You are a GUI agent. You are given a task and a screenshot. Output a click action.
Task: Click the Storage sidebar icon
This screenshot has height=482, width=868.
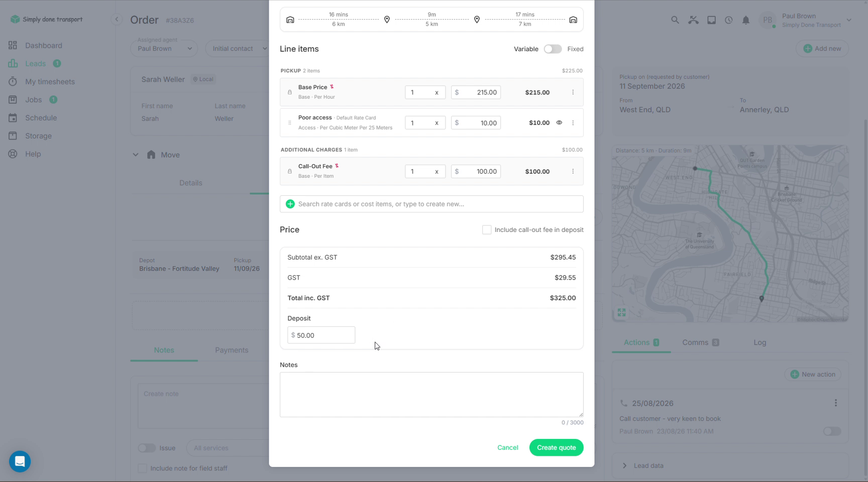click(13, 136)
